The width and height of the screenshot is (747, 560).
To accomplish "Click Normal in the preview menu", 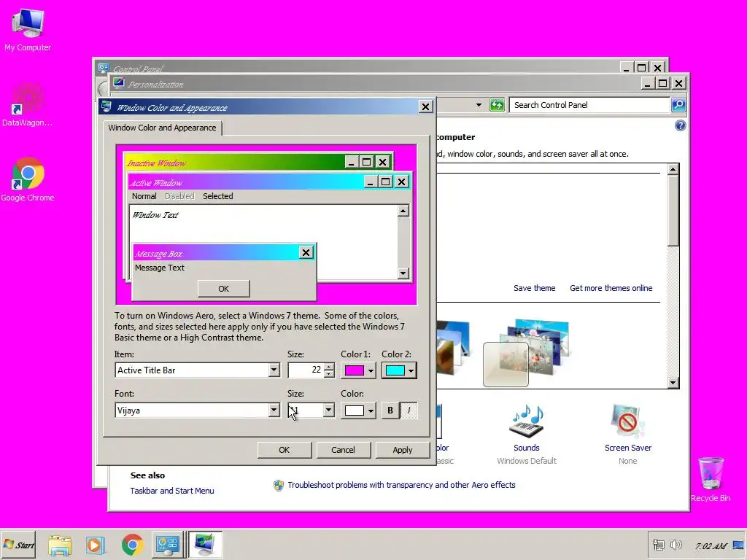I will tap(144, 196).
